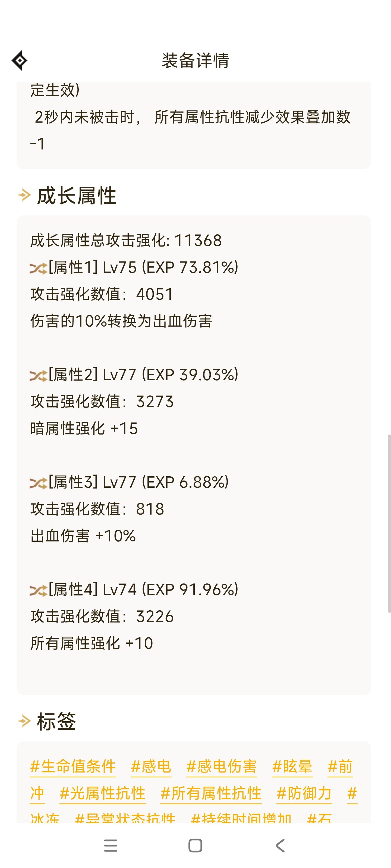Open the #防御力 tag

point(304,793)
